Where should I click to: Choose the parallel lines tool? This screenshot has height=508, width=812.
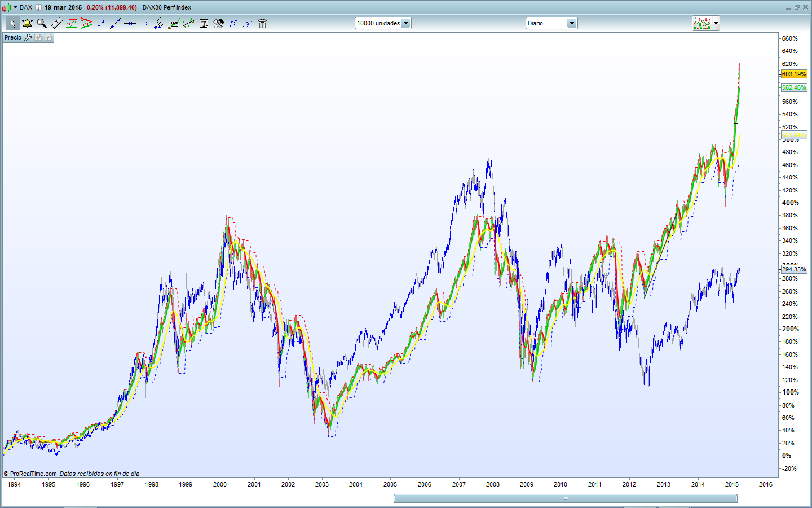pos(160,23)
